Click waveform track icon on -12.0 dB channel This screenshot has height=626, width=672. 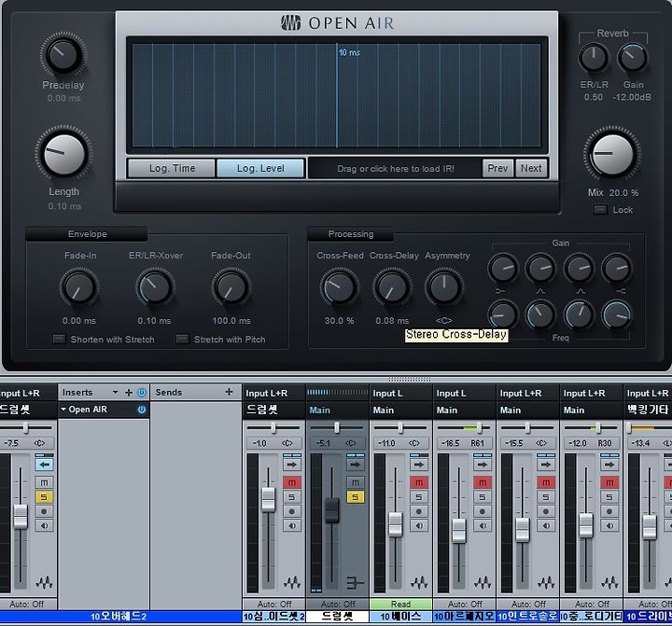coord(609,582)
